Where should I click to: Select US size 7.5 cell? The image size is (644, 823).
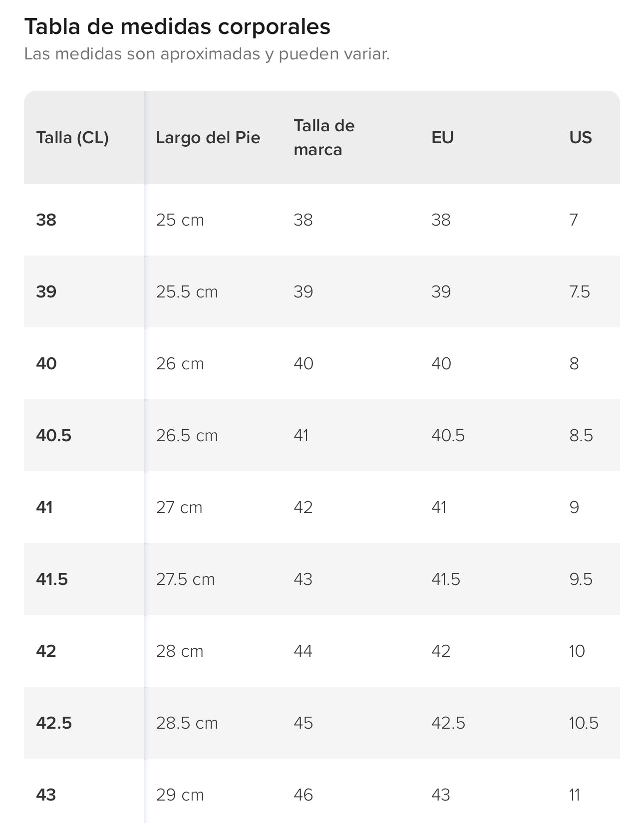[579, 292]
